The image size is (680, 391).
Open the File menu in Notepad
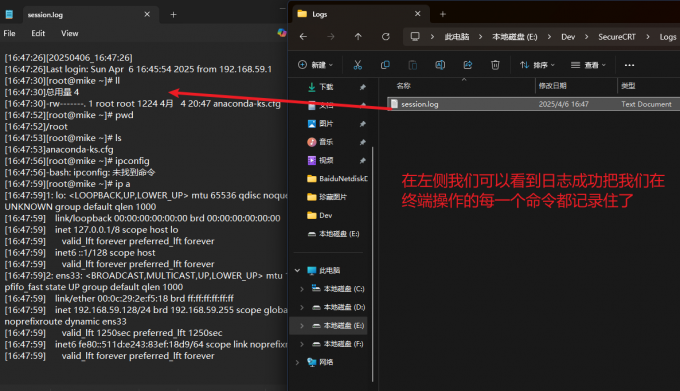10,33
